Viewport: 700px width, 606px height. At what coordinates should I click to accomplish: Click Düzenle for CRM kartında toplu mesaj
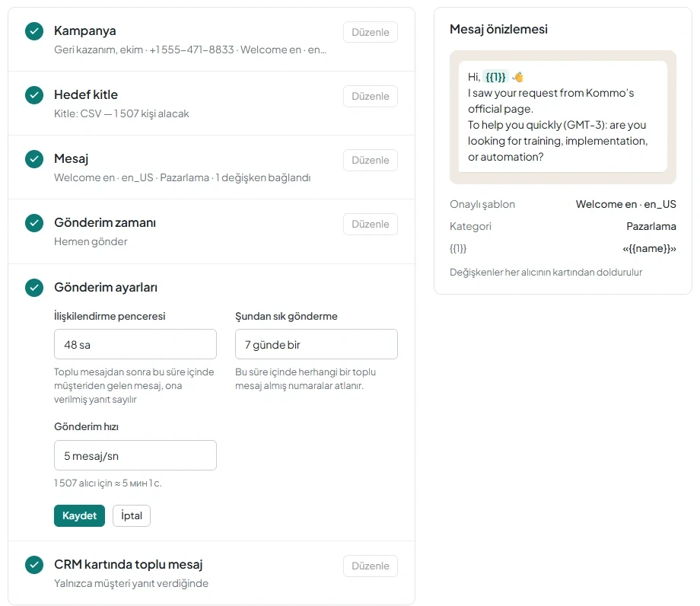coord(371,566)
